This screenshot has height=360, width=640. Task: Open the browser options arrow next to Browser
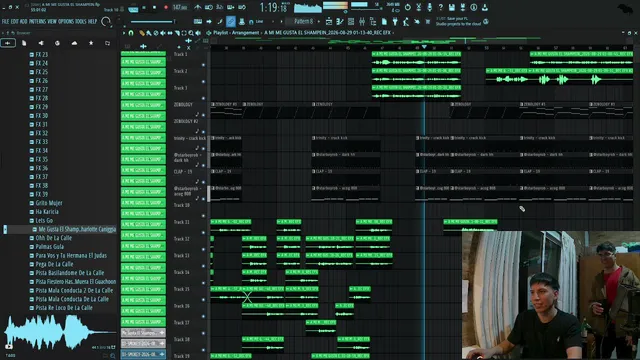[3, 33]
